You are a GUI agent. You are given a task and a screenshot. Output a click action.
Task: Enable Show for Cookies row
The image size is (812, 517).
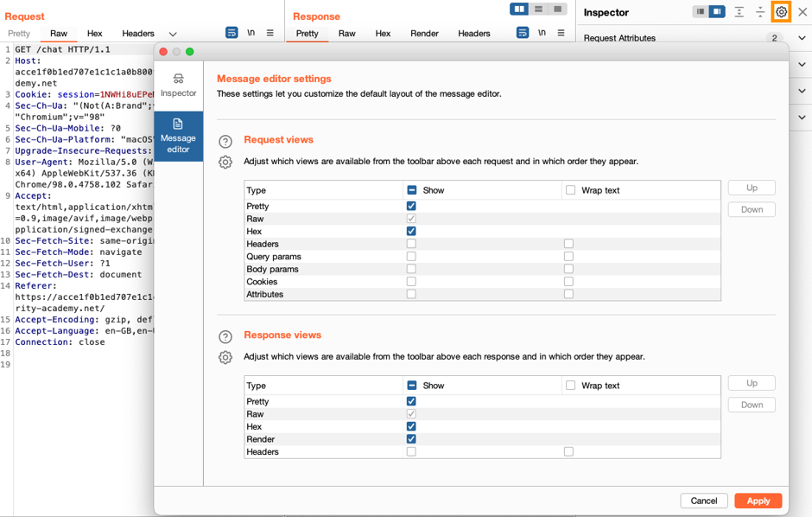[x=411, y=281]
